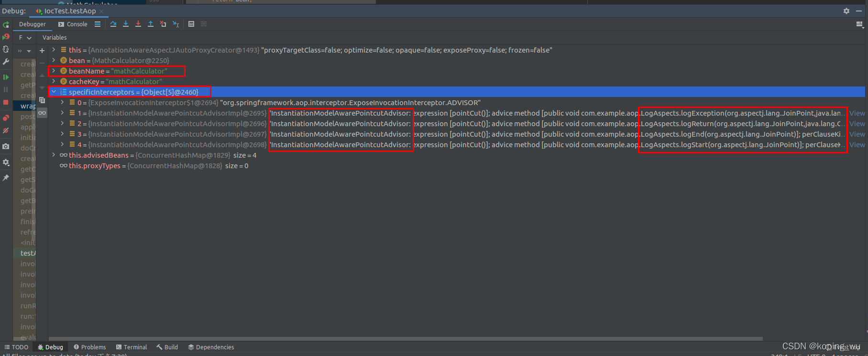Screen dimensions: 868x356
Task: Open debugger settings gear in left sidebar
Action: (6, 162)
